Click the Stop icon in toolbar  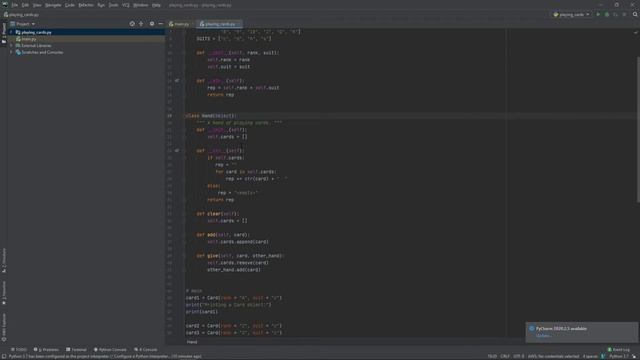click(x=624, y=15)
